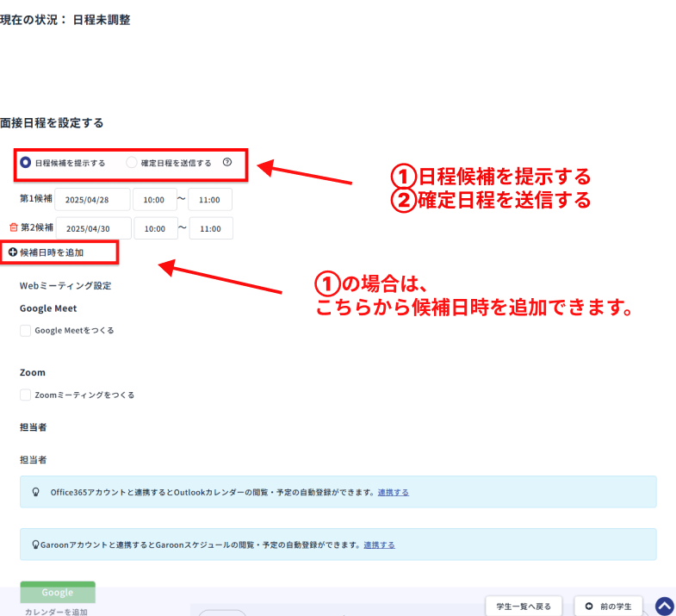This screenshot has width=676, height=616.
Task: Delete 第2候補 with the trash icon
Action: (14, 227)
